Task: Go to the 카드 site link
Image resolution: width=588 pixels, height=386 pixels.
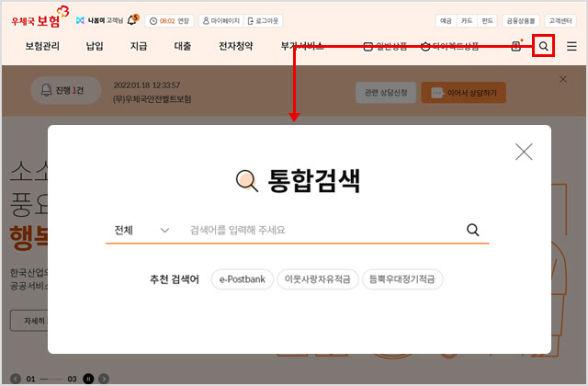Action: pyautogui.click(x=467, y=20)
